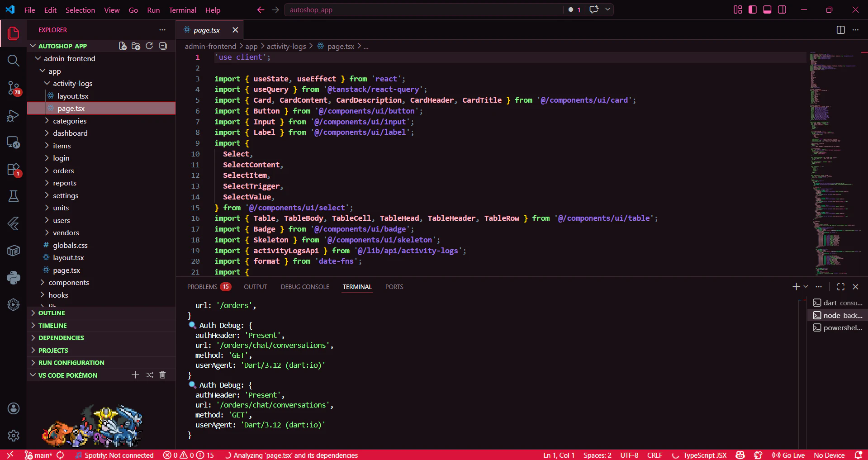
Task: Click the notifications bell in status bar
Action: pos(859,455)
